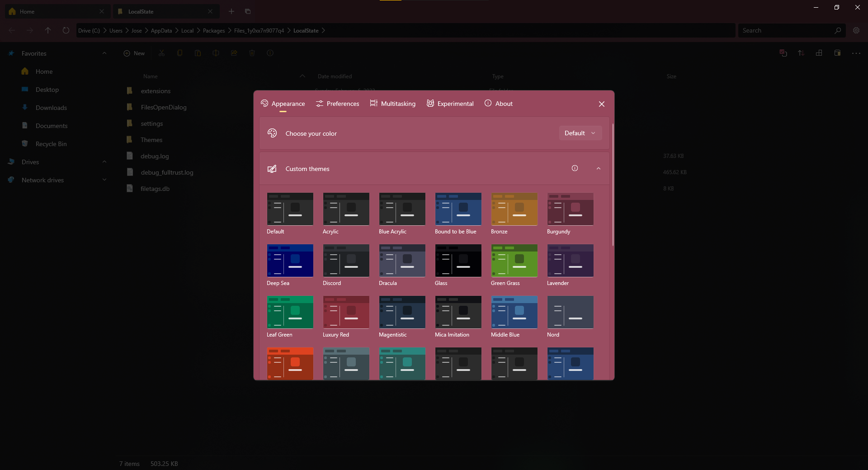
Task: Click the Custom themes info icon
Action: (x=575, y=168)
